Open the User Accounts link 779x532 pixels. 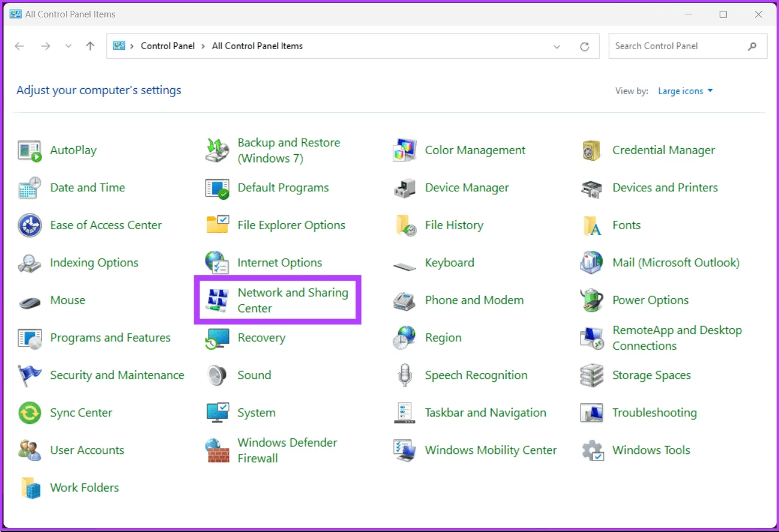click(x=87, y=450)
